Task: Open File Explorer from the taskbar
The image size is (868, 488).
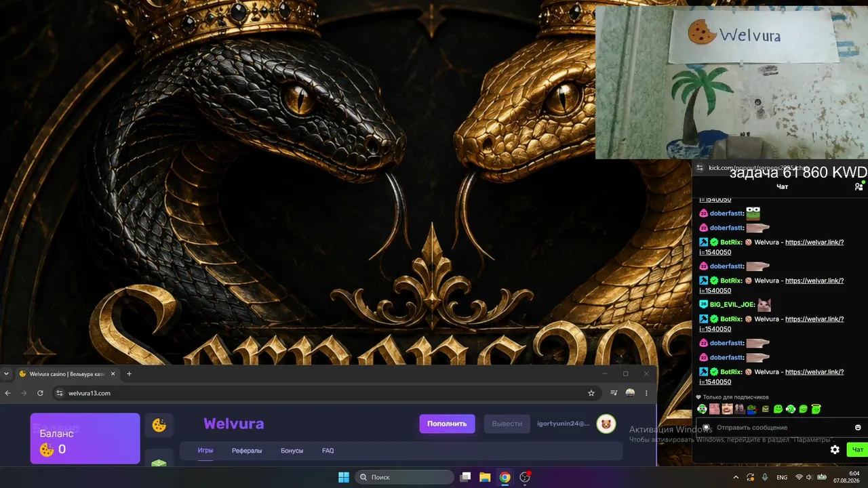Action: click(485, 477)
